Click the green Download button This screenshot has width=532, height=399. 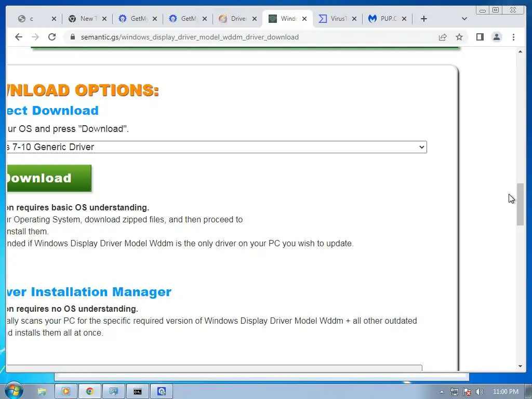coord(48,178)
